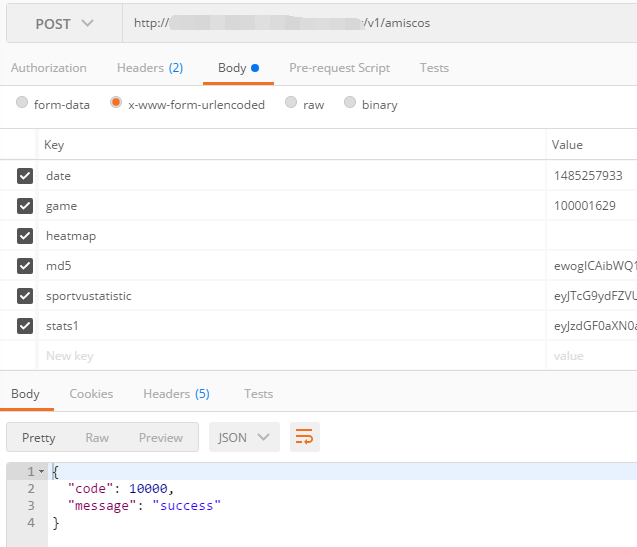This screenshot has width=637, height=547.
Task: Uncheck the date parameter checkbox
Action: pyautogui.click(x=25, y=176)
